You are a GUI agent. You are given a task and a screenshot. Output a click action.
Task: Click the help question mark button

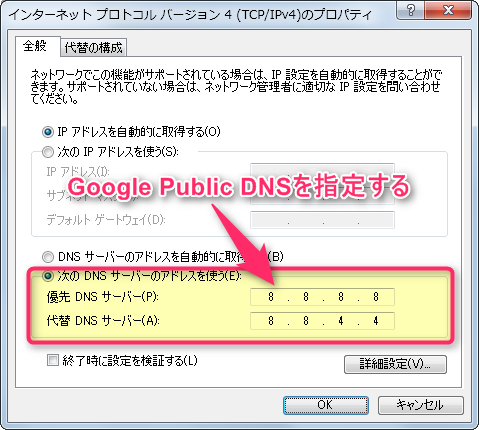point(410,10)
